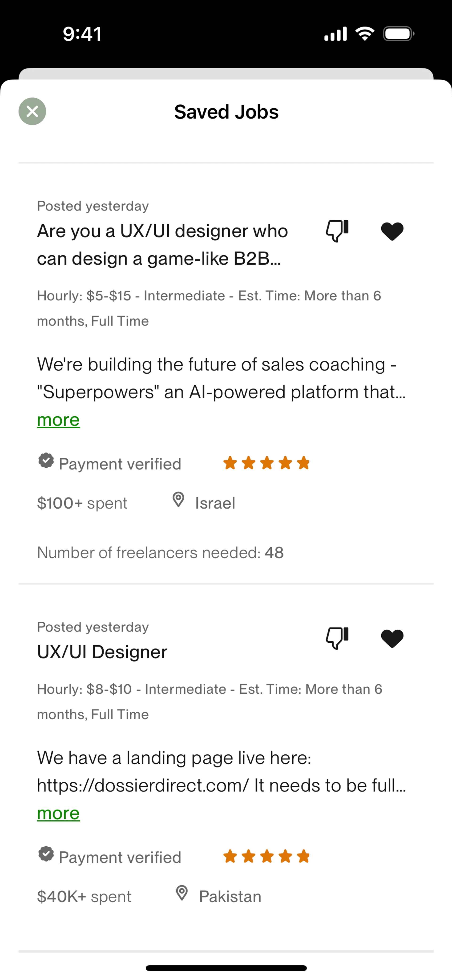Tap the location pin next to Israel
The width and height of the screenshot is (452, 980).
178,500
